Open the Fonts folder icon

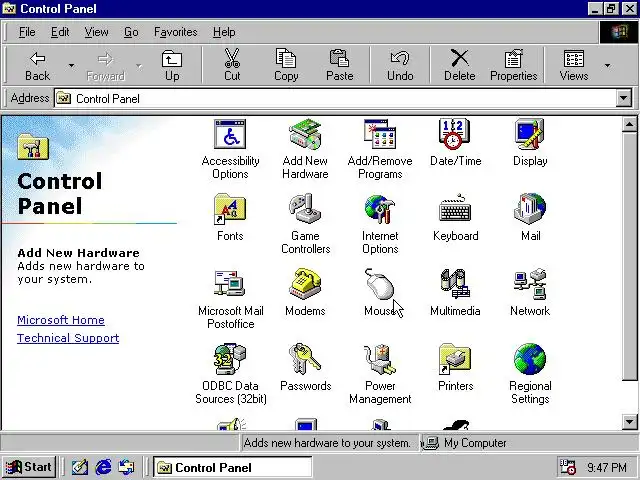pos(230,209)
